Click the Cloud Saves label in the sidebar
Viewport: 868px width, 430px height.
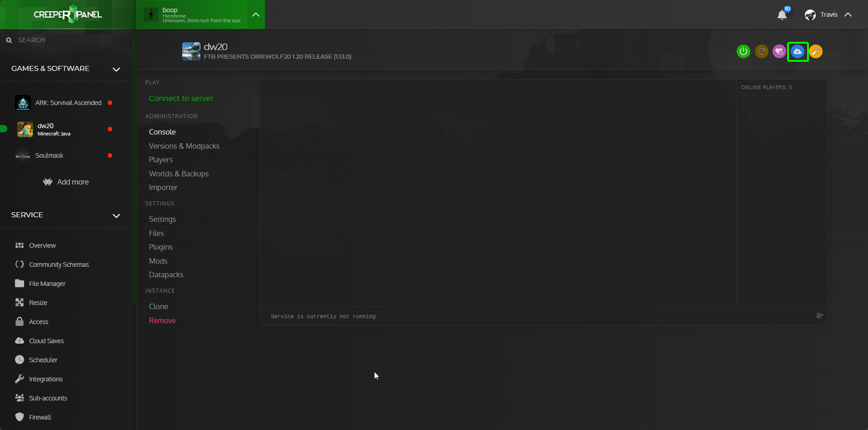point(46,341)
